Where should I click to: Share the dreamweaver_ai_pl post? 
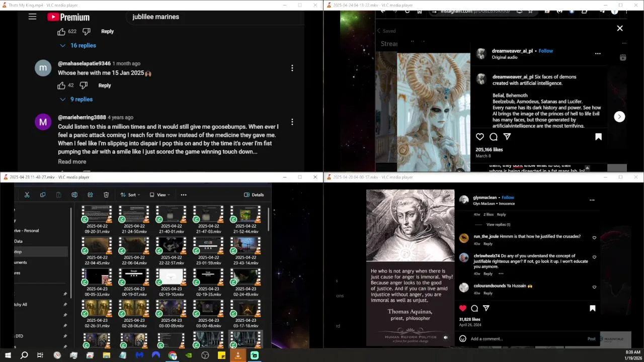point(507,137)
